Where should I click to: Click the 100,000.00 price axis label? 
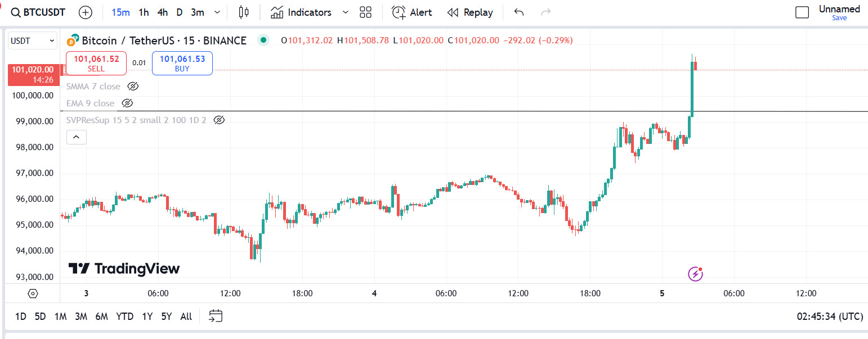[33, 96]
